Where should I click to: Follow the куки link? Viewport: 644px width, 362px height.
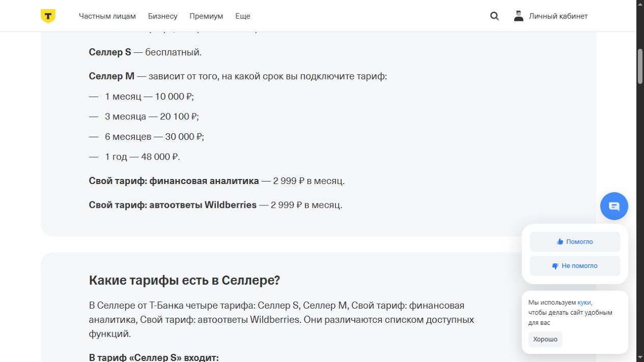coord(584,303)
